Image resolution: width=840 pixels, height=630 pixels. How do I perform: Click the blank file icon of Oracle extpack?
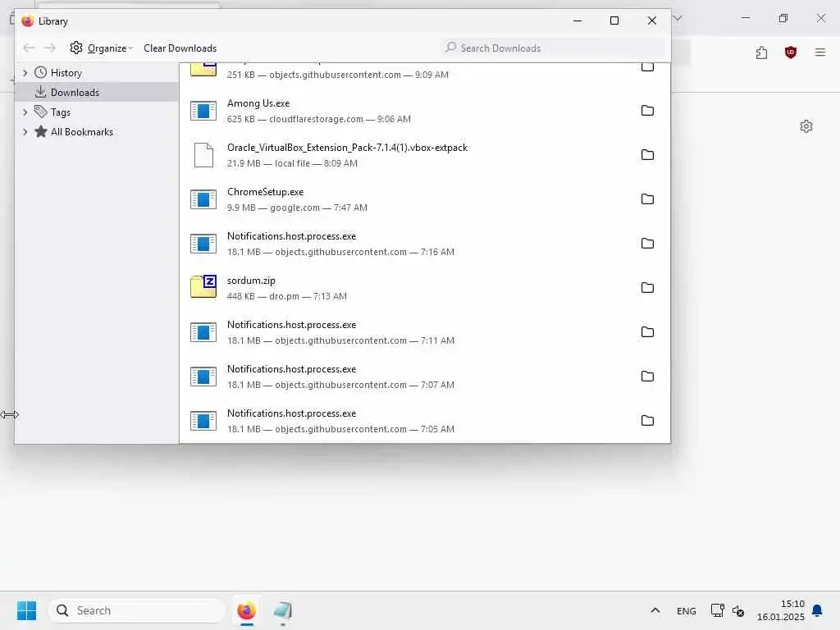point(203,155)
